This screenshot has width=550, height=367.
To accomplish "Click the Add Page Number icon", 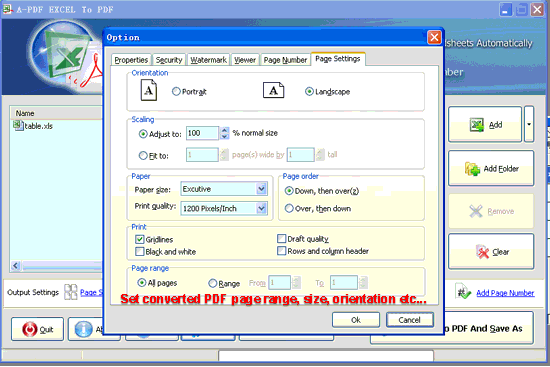I will 463,292.
